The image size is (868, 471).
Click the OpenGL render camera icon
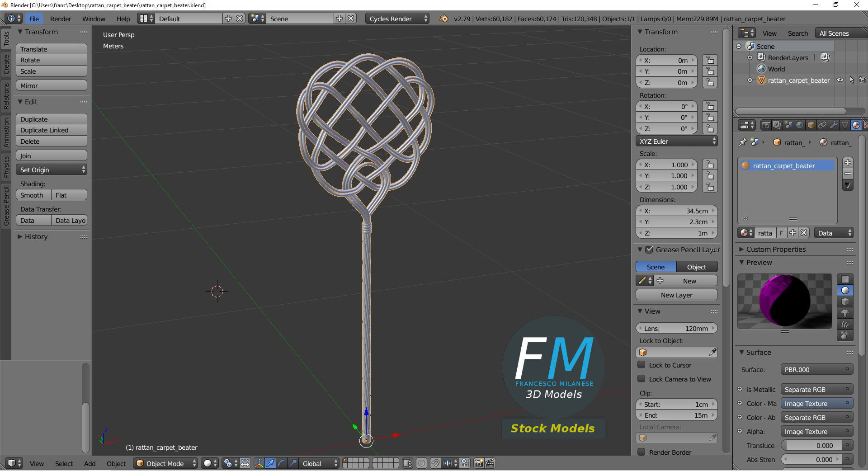[479, 463]
